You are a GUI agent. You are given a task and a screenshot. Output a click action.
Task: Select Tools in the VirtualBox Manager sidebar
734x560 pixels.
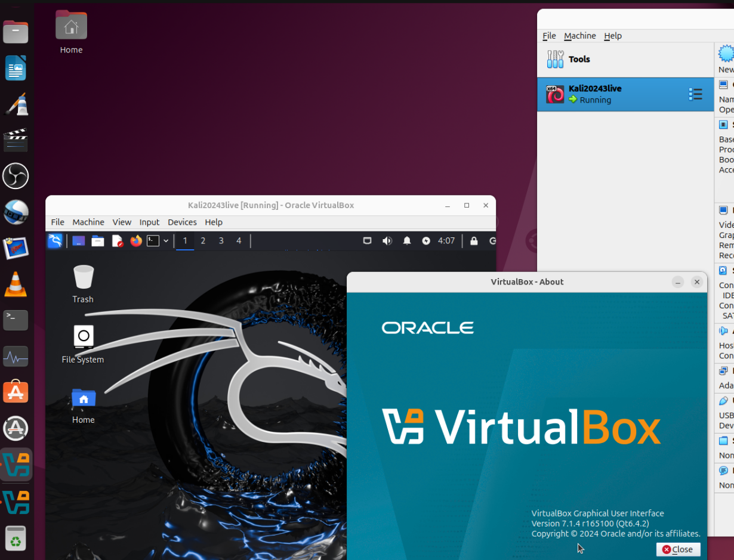click(579, 59)
